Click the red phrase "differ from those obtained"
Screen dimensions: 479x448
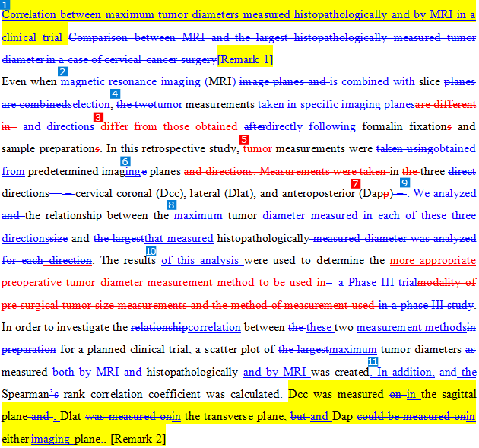169,126
